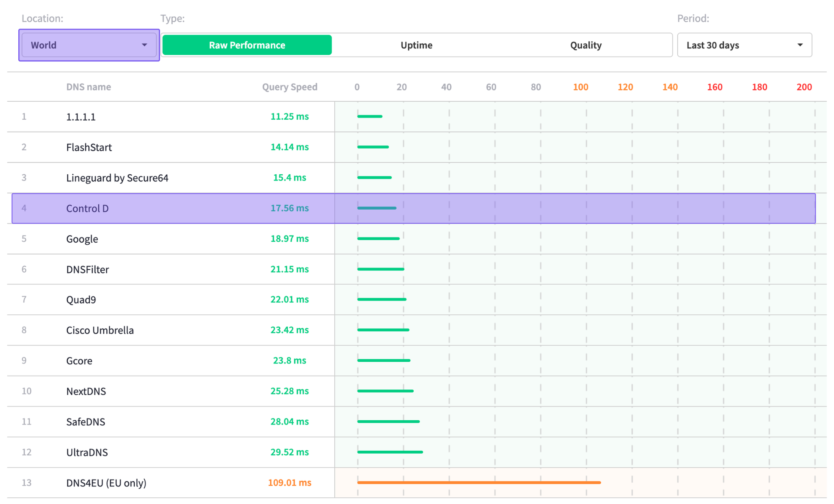This screenshot has width=834, height=504.
Task: Click Lineguard by Secure64 row name
Action: pos(117,178)
